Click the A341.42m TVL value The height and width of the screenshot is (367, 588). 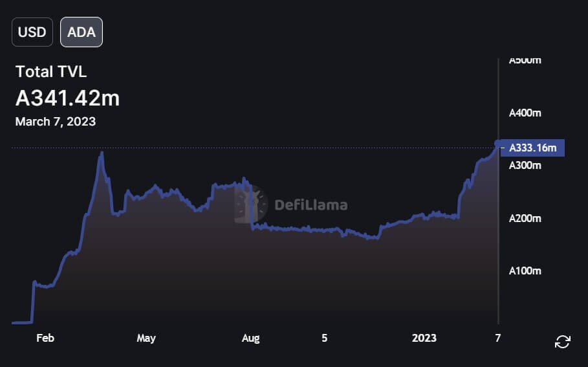point(67,98)
